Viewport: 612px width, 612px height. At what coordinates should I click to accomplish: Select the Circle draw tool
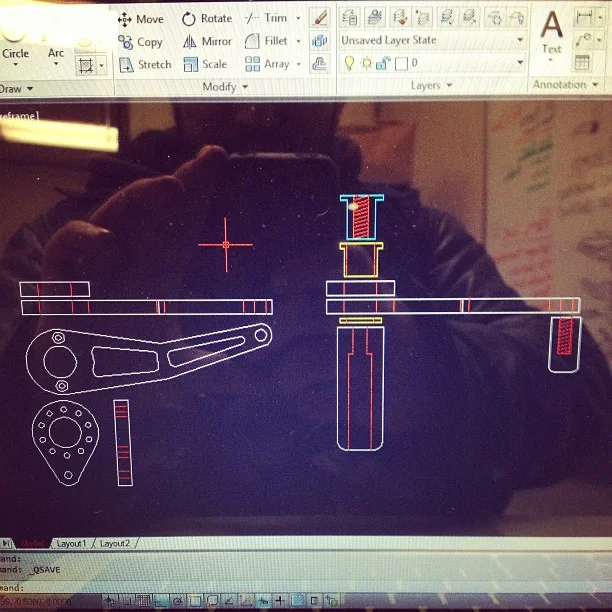[14, 43]
